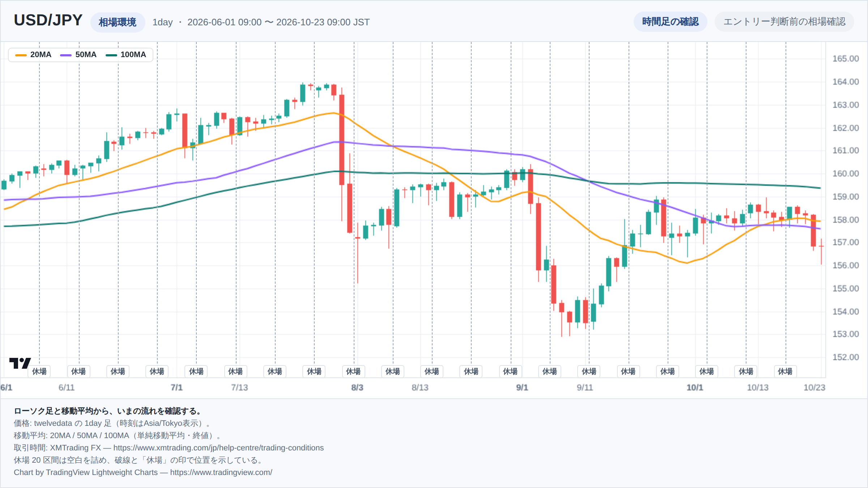The image size is (868, 488).
Task: Click the USD/JPY chart title
Action: click(x=48, y=20)
